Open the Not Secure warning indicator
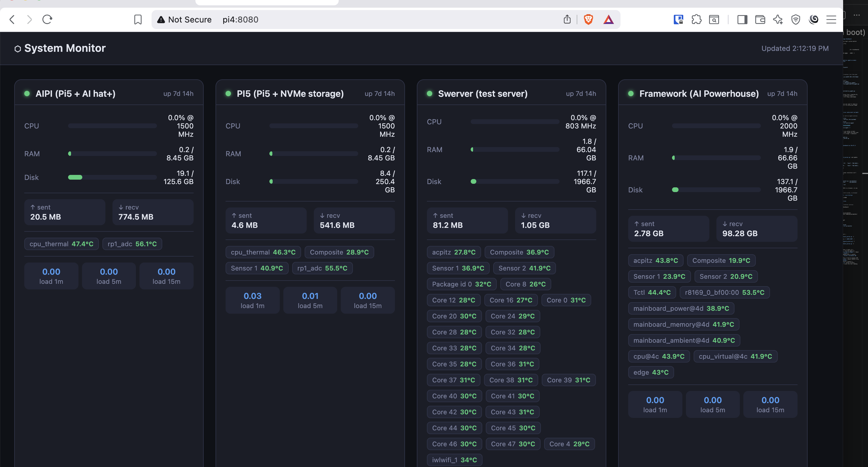The height and width of the screenshot is (467, 868). (184, 20)
